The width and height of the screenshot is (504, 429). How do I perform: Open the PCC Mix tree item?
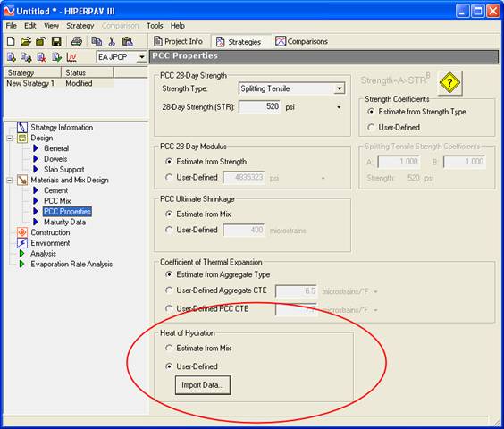[57, 201]
